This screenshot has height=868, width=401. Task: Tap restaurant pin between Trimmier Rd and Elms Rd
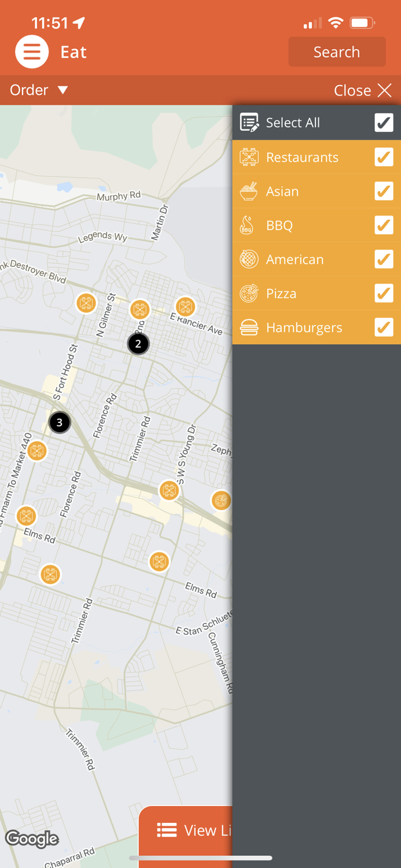click(159, 561)
